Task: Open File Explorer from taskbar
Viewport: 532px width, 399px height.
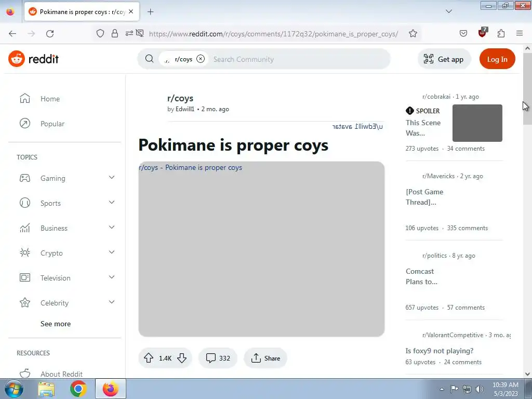Action: [46, 389]
